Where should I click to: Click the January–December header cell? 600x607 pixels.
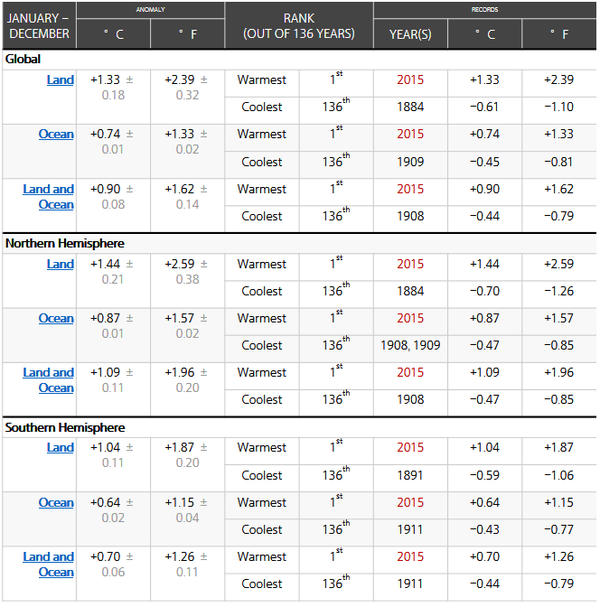[x=39, y=26]
